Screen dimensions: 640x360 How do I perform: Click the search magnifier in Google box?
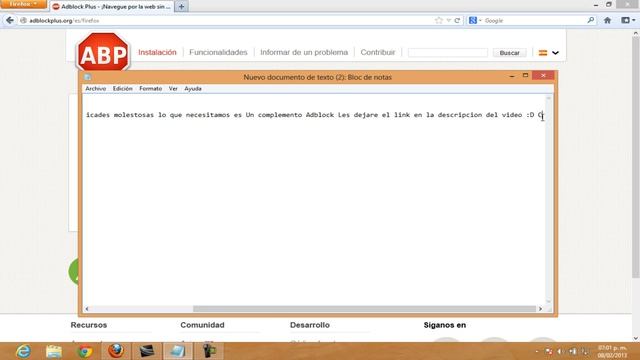(591, 20)
